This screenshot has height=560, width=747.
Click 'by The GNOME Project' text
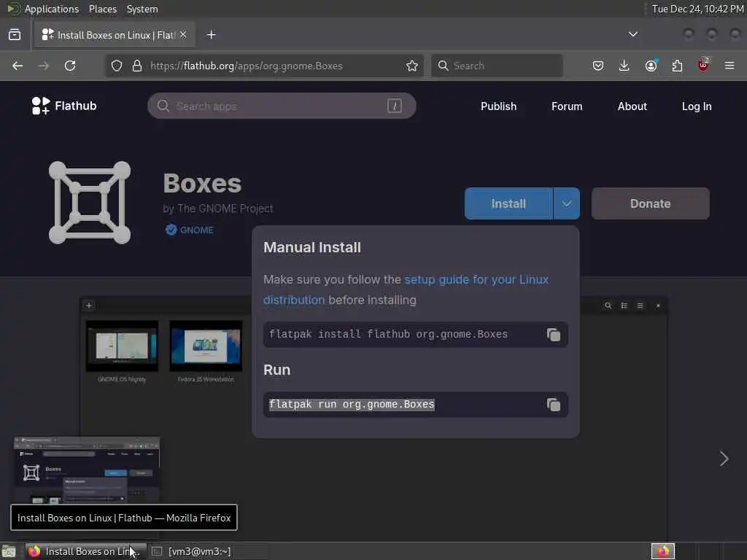point(217,209)
